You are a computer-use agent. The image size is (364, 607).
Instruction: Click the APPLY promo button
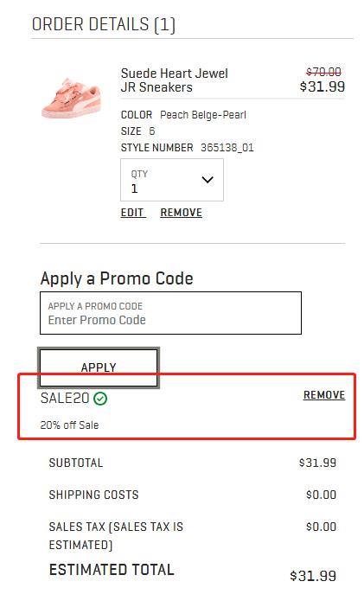tap(99, 367)
